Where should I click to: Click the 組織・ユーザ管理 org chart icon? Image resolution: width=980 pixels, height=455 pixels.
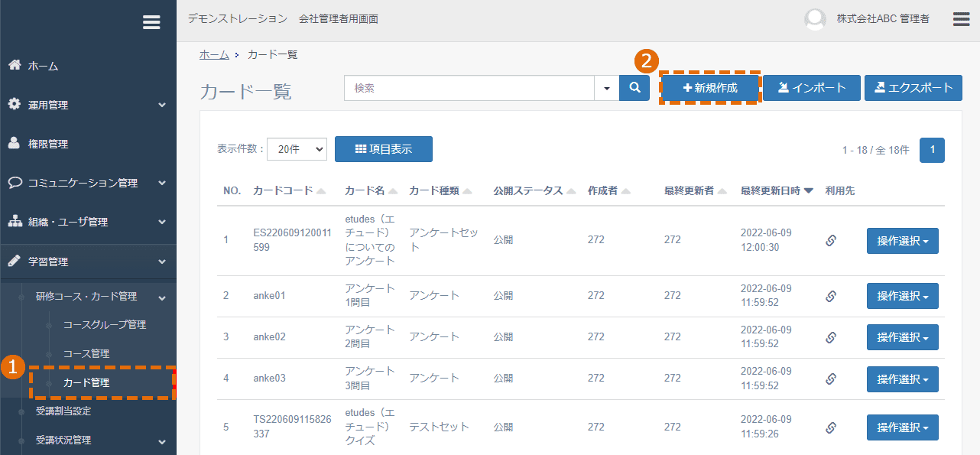click(x=15, y=222)
